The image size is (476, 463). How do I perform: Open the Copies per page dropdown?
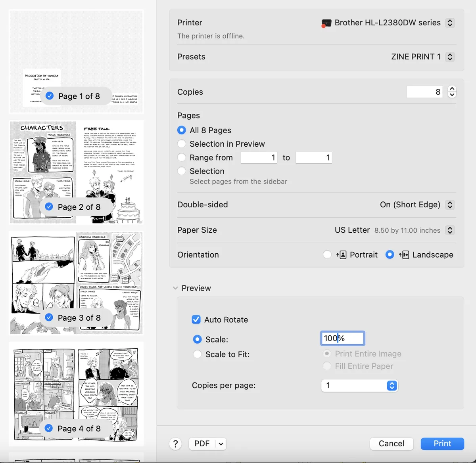click(x=359, y=385)
